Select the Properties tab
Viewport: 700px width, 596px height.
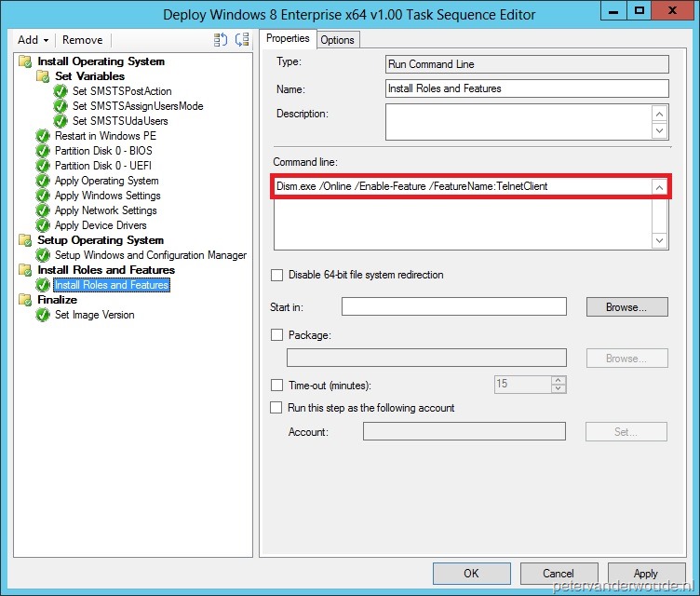click(287, 38)
